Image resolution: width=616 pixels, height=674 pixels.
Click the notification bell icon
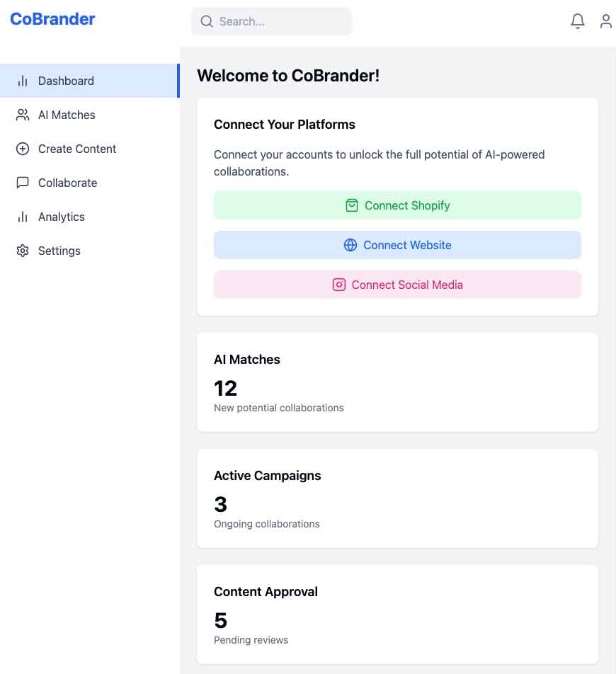tap(578, 21)
